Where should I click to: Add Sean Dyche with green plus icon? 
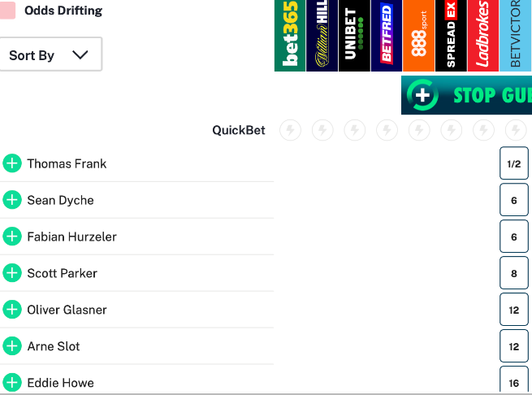(x=12, y=200)
